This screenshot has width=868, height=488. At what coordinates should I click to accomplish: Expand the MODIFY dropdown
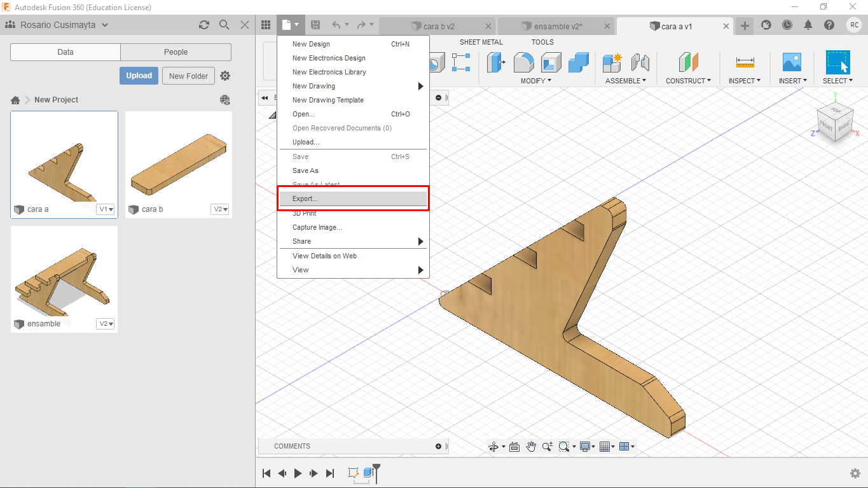click(x=536, y=81)
